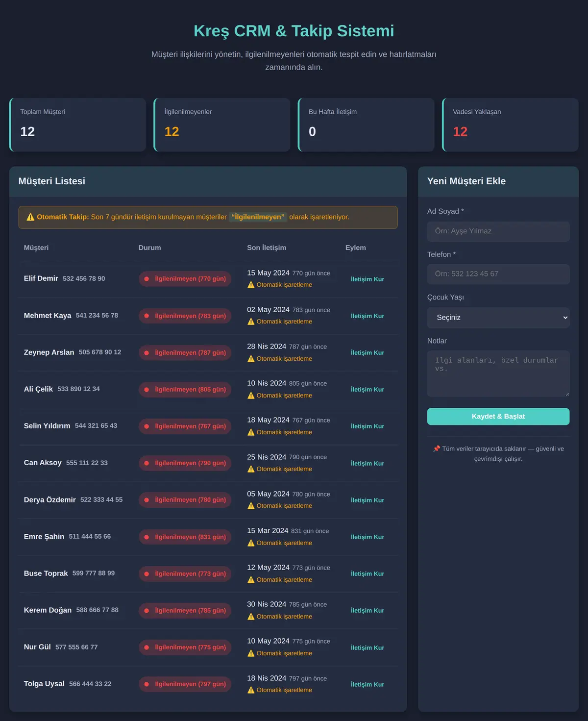
Task: Click İletişim Kur for Buse Toprak
Action: pyautogui.click(x=367, y=574)
